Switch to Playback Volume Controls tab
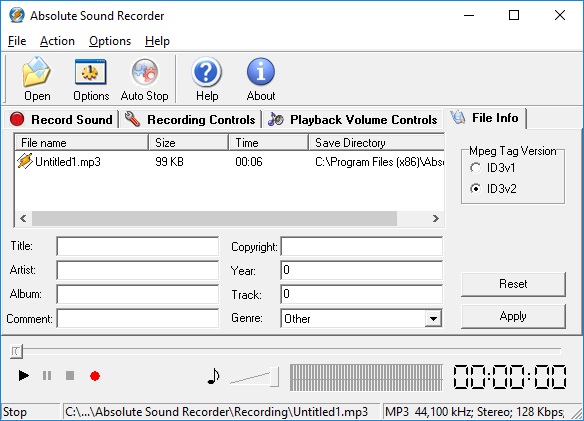 point(352,120)
